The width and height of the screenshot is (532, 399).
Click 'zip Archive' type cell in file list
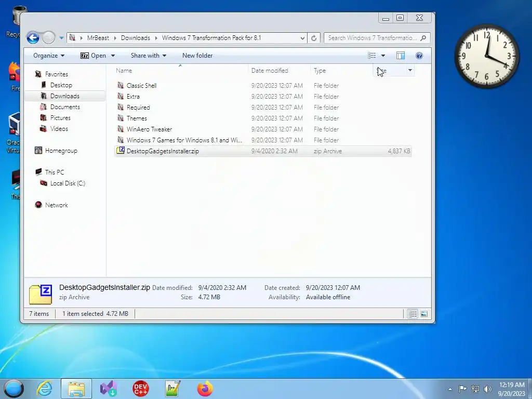[x=328, y=151]
